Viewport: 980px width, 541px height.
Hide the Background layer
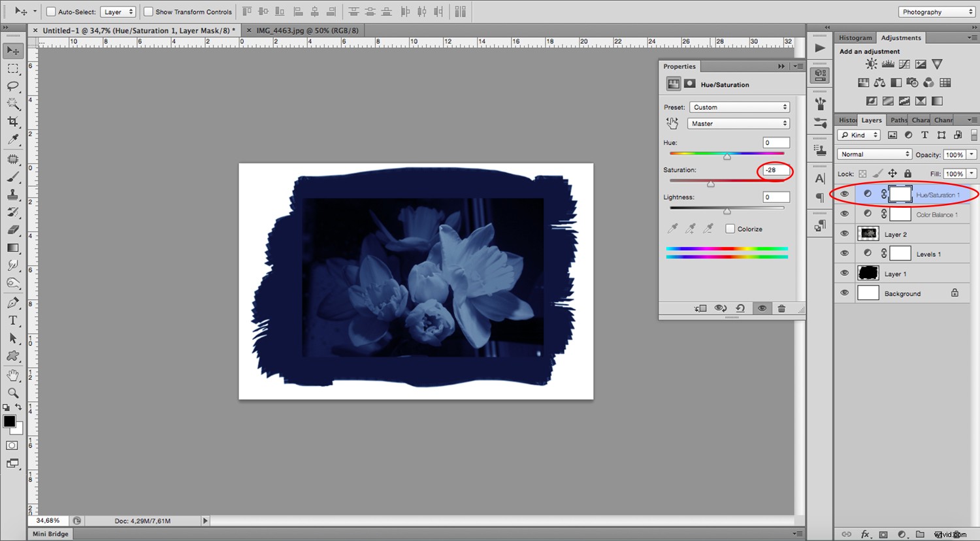[844, 293]
